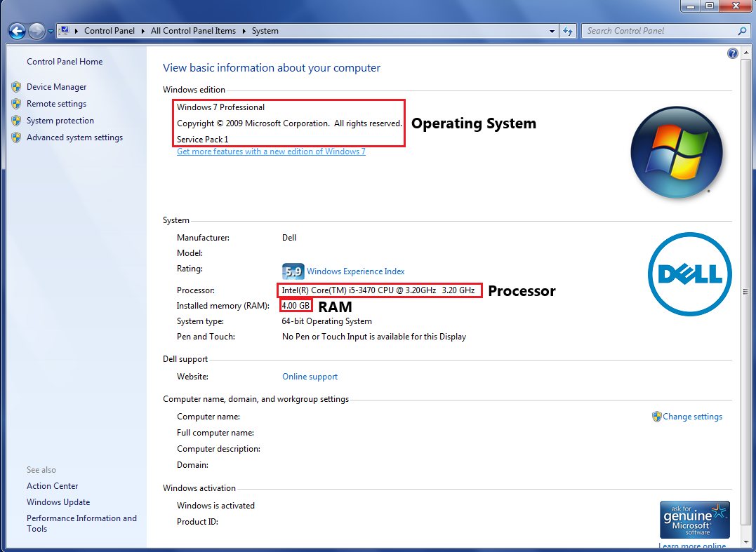Click the shield icon beside Advanced system settings

point(16,137)
